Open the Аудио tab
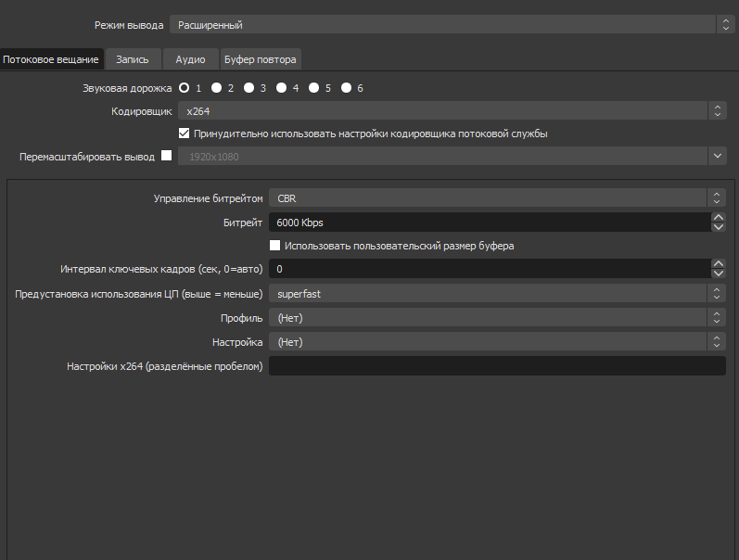The image size is (739, 560). coord(190,59)
